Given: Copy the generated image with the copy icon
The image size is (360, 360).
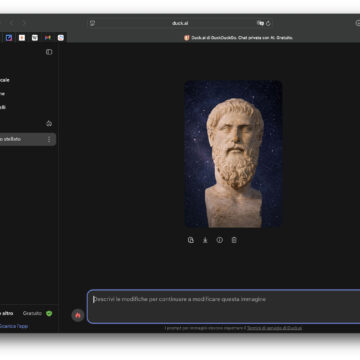Looking at the screenshot, I should coord(191,240).
